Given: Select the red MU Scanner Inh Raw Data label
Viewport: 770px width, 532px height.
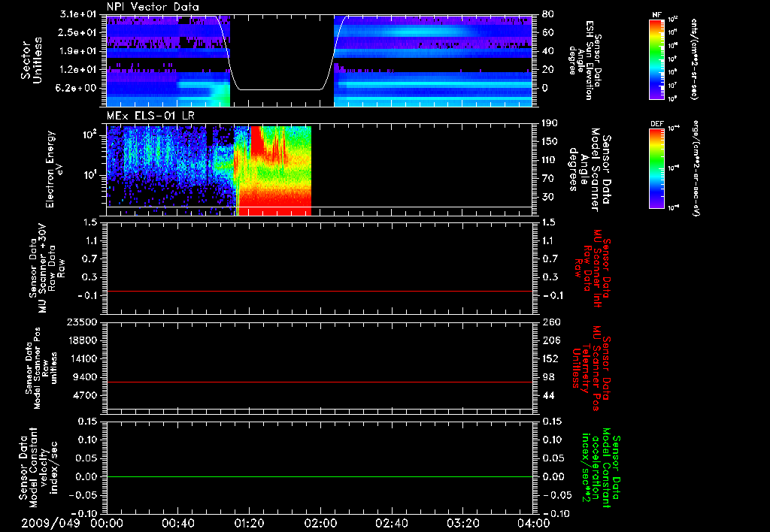Looking at the screenshot, I should [x=593, y=268].
